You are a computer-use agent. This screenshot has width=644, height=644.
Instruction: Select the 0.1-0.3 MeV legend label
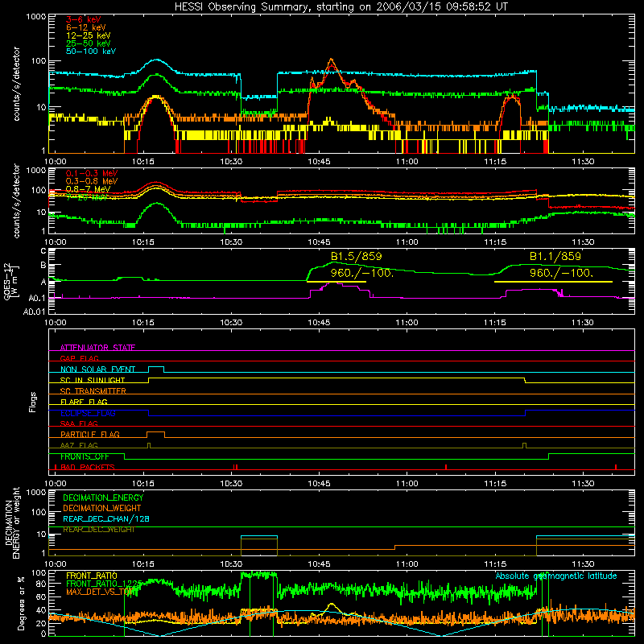[92, 173]
